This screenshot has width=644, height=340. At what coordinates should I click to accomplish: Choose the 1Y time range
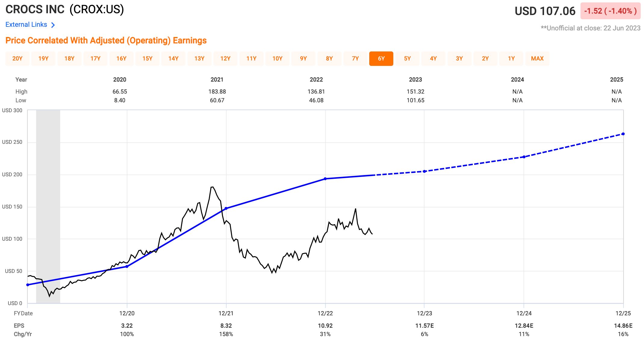point(511,59)
